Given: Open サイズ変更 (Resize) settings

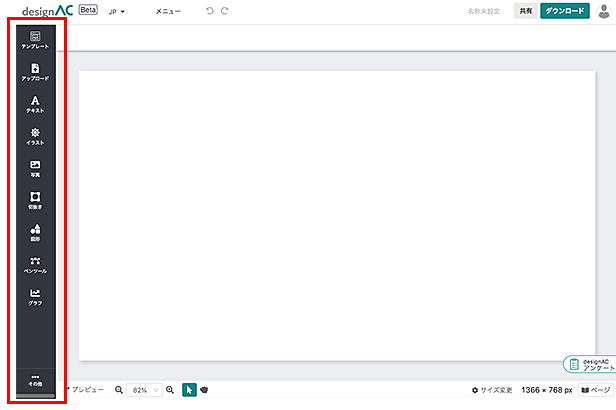Looking at the screenshot, I should tap(492, 390).
